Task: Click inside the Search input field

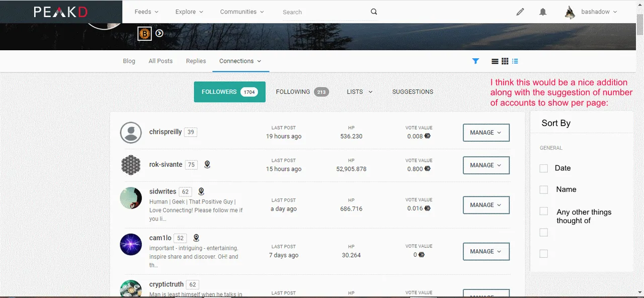Action: 325,12
